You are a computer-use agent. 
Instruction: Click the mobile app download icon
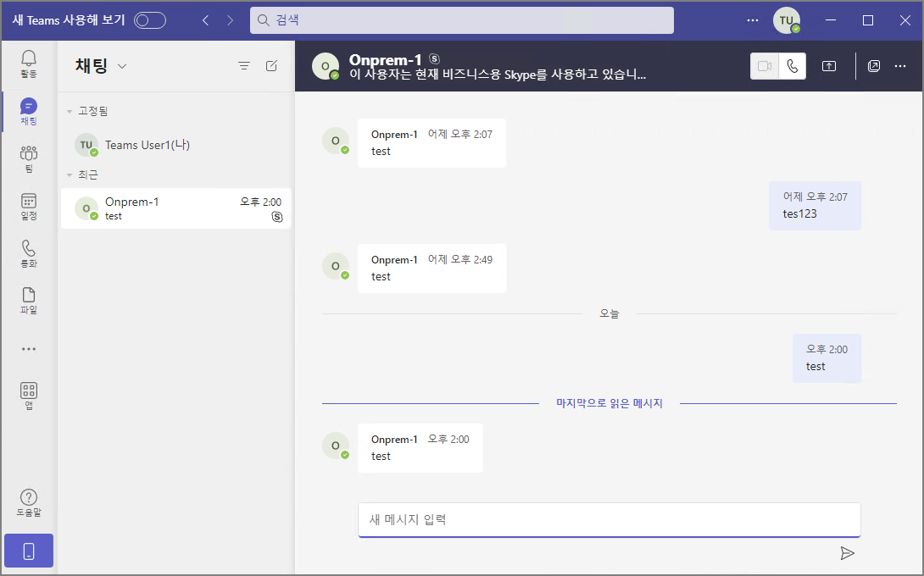(x=28, y=551)
